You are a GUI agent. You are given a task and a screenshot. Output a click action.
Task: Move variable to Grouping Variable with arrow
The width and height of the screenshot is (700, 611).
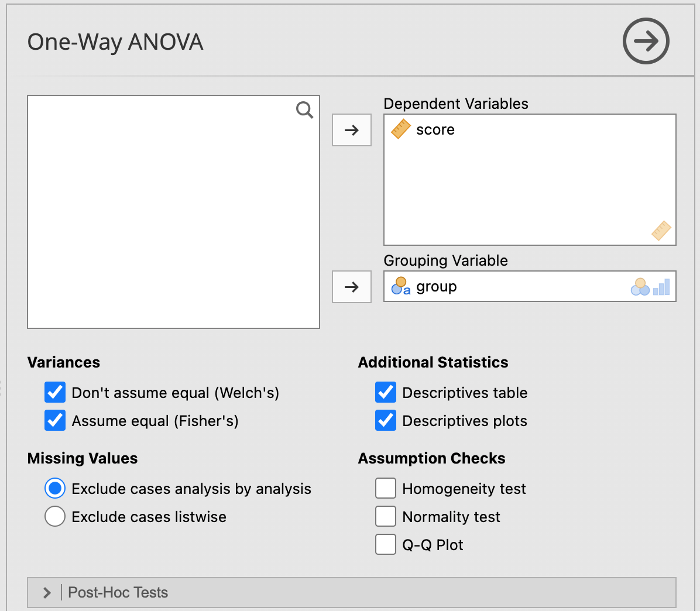pos(352,287)
